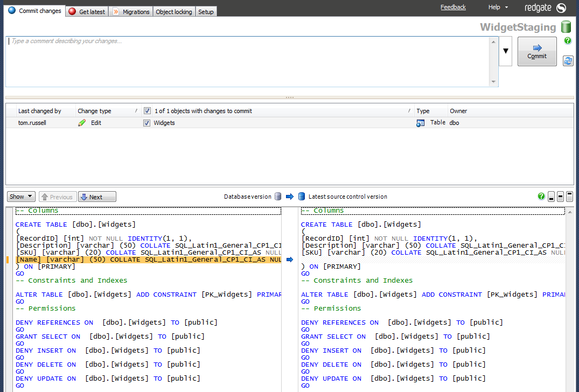579x392 pixels.
Task: Click the splitter grip below comment box
Action: click(x=290, y=97)
